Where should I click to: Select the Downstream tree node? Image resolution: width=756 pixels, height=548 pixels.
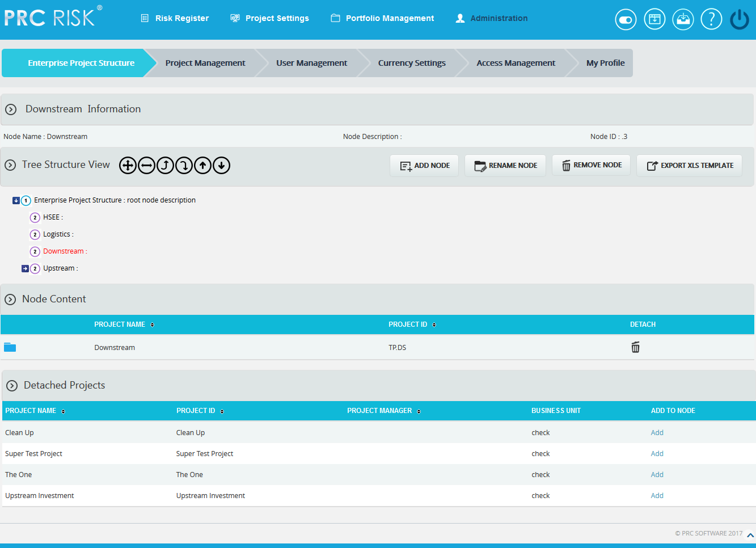[x=64, y=251]
